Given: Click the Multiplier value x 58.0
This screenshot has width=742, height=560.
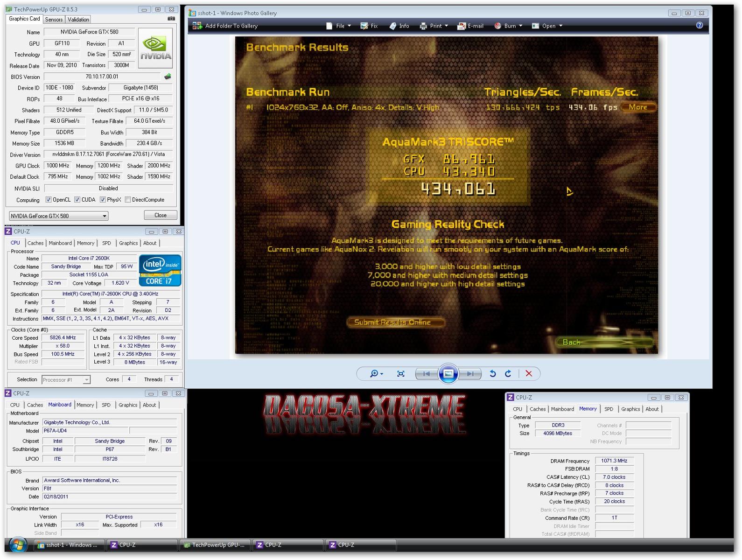Looking at the screenshot, I should [x=63, y=346].
